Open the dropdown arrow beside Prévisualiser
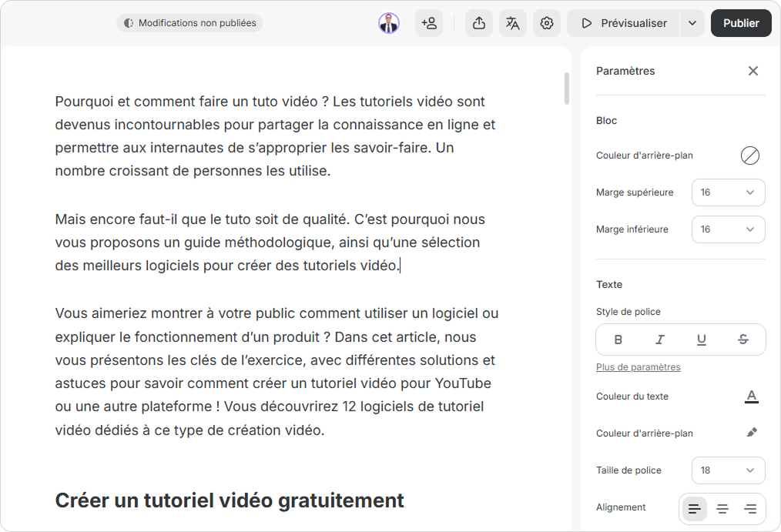The image size is (781, 532). coord(692,23)
